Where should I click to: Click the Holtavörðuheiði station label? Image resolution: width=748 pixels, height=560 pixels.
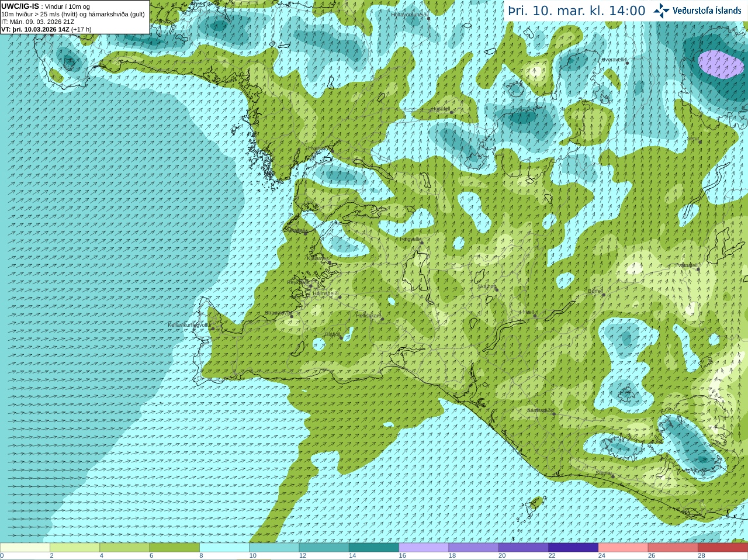click(410, 14)
